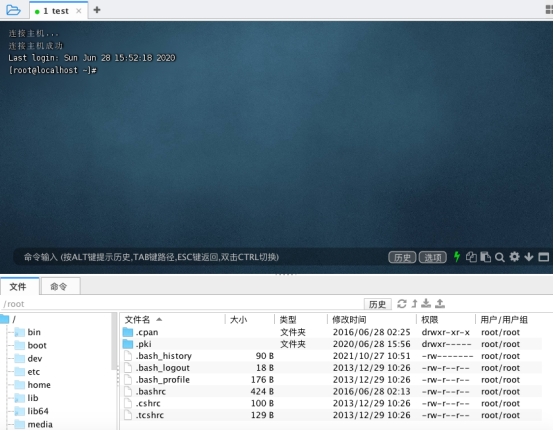Go up to parent directory
This screenshot has width=554, height=431.
(x=414, y=303)
